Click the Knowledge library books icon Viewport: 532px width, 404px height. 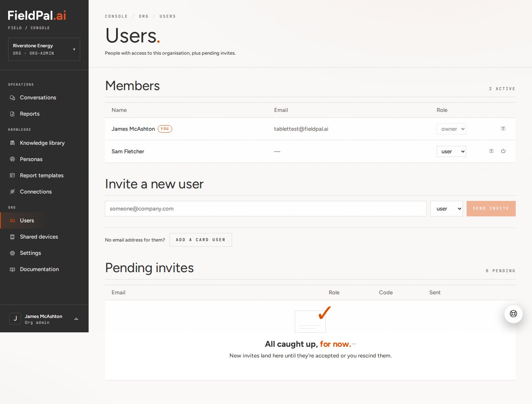(x=12, y=143)
